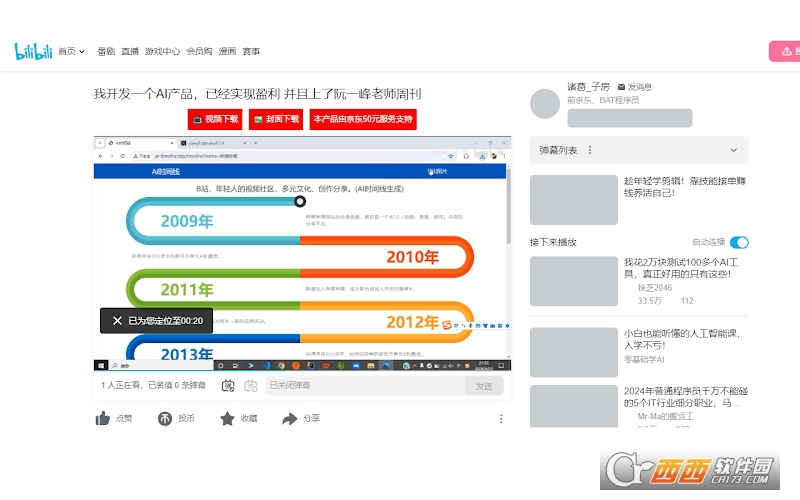Open 游戏中心 from the top navigation
The image size is (800, 500).
pos(162,51)
